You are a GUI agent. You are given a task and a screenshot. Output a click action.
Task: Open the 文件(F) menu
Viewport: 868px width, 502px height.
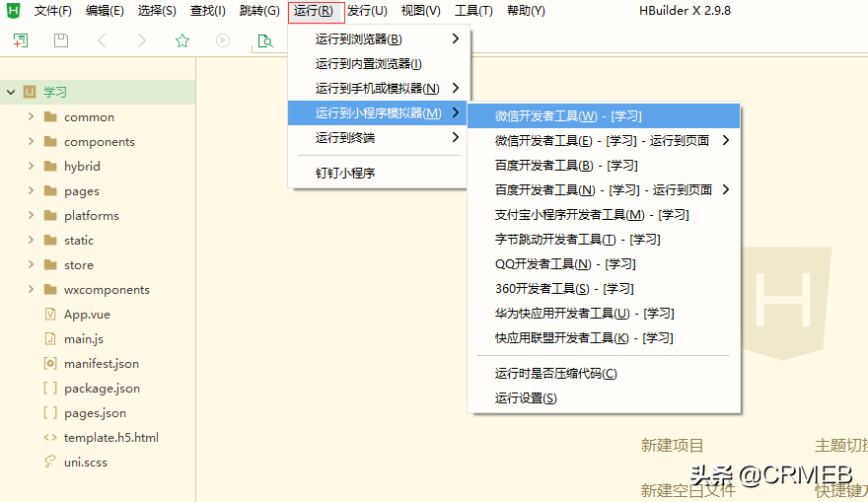pos(52,11)
